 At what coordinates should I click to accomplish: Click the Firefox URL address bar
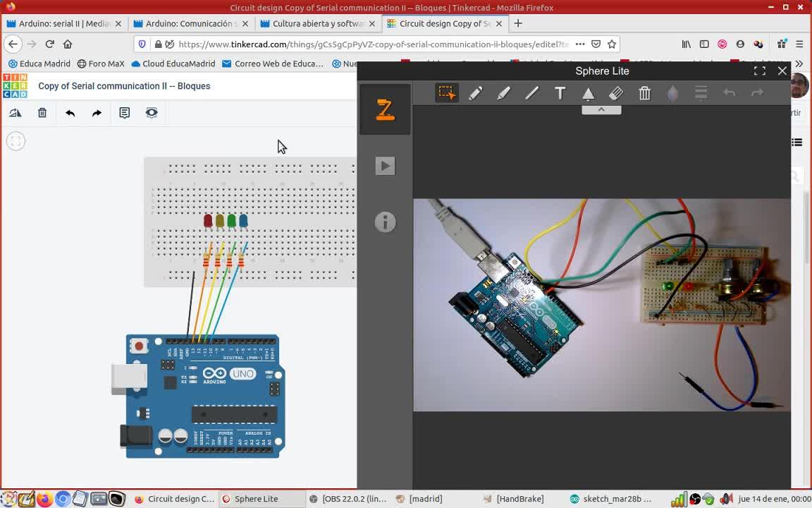374,44
